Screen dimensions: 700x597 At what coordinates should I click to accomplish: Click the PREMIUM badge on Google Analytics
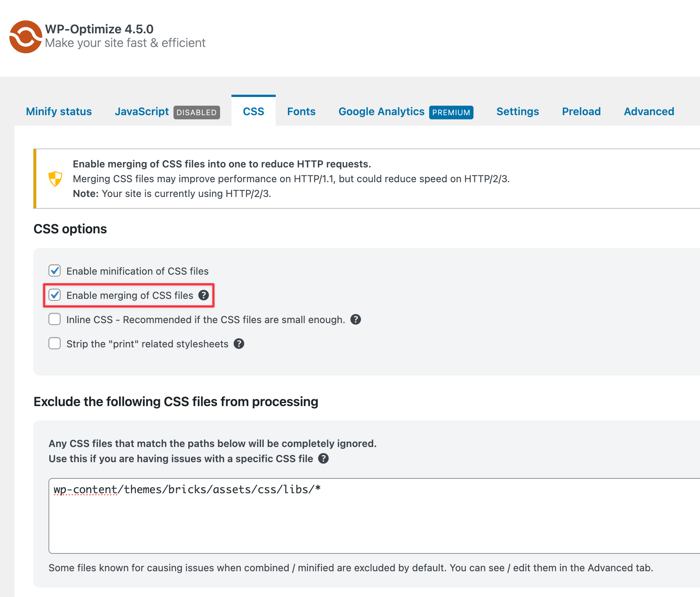[451, 113]
